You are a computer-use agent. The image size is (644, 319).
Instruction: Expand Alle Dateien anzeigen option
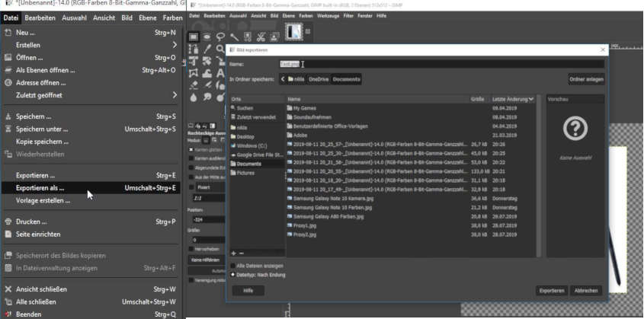pyautogui.click(x=233, y=266)
